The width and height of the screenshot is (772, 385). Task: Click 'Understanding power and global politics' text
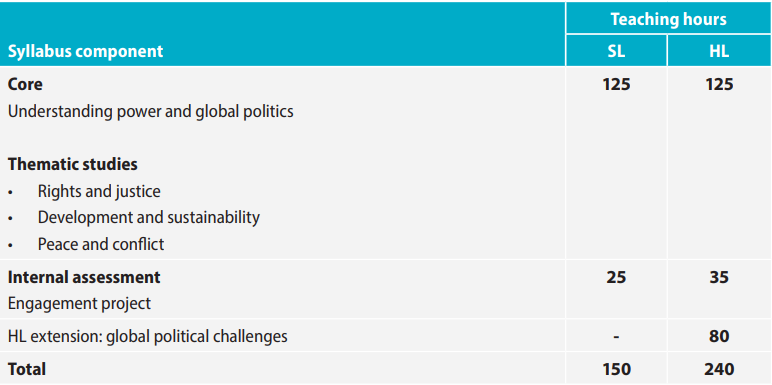tap(151, 111)
